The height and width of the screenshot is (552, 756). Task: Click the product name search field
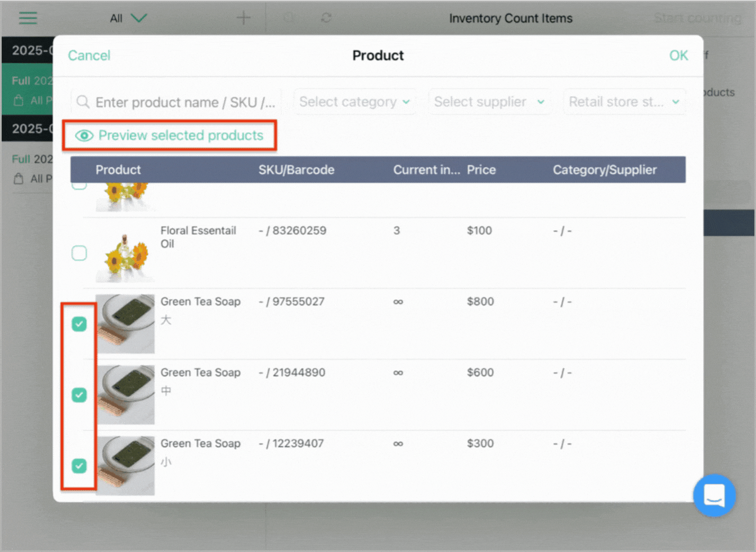point(176,102)
